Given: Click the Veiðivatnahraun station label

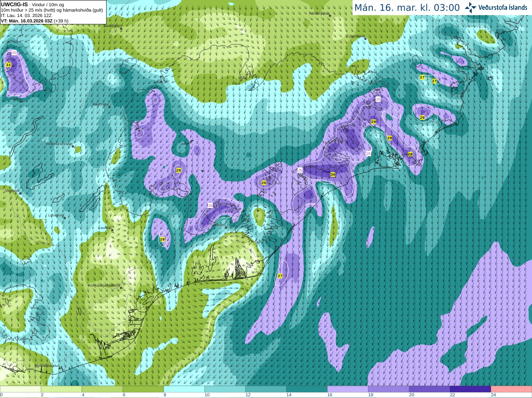Looking at the screenshot, I should point(59,143).
